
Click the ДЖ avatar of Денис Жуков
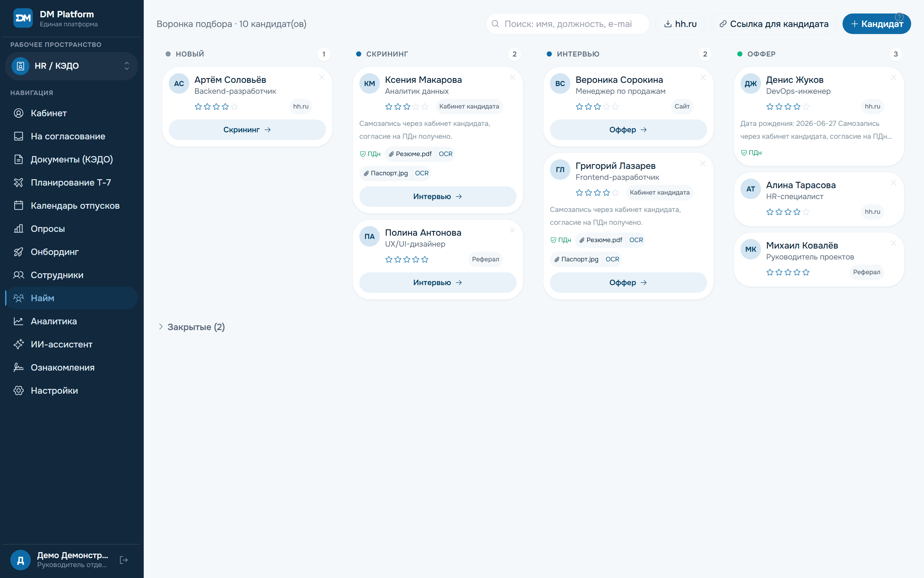coord(750,83)
